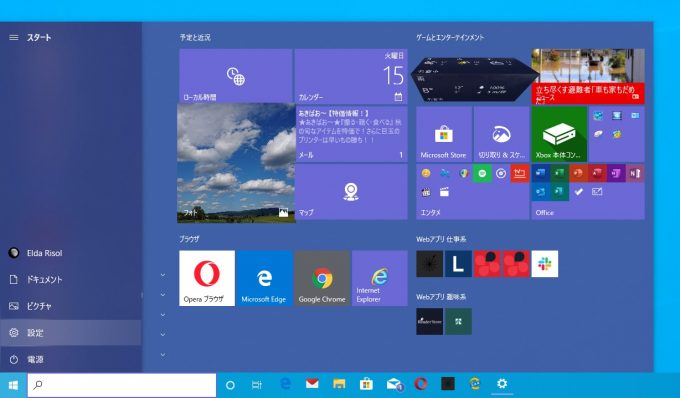Select the Webアプリ 仕事系 group header
This screenshot has height=398, width=680.
tap(441, 239)
